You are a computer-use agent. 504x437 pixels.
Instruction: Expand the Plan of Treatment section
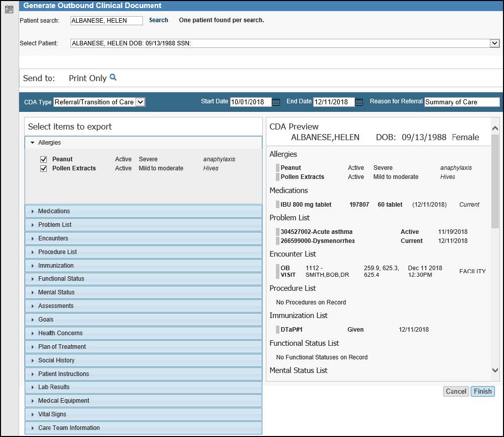click(x=143, y=347)
